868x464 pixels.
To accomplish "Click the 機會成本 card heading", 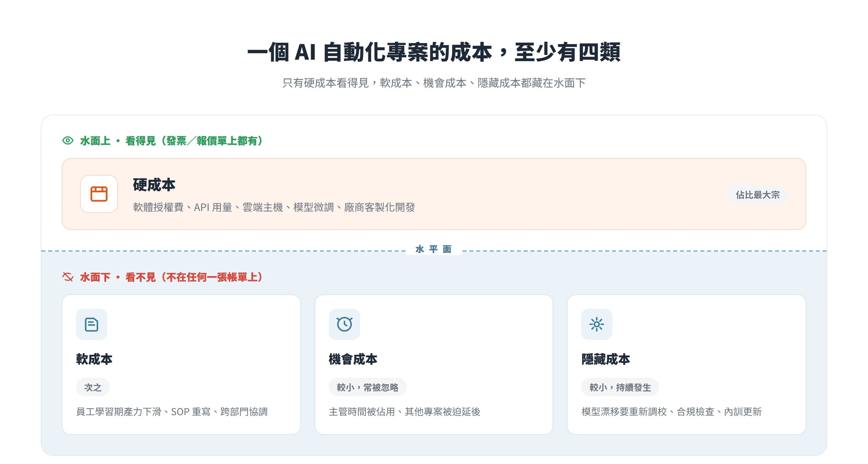I will 353,359.
